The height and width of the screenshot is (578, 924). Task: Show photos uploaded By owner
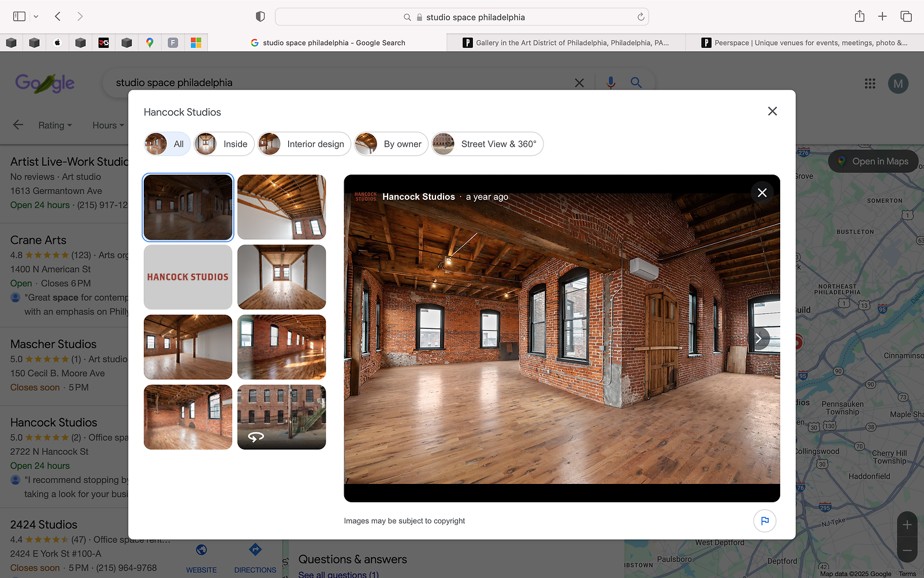(390, 144)
